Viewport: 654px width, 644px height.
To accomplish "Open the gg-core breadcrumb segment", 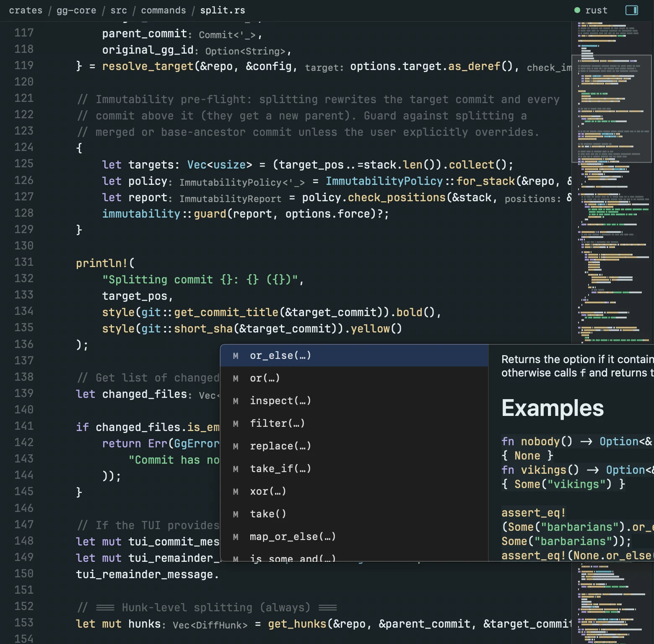I will (x=76, y=10).
